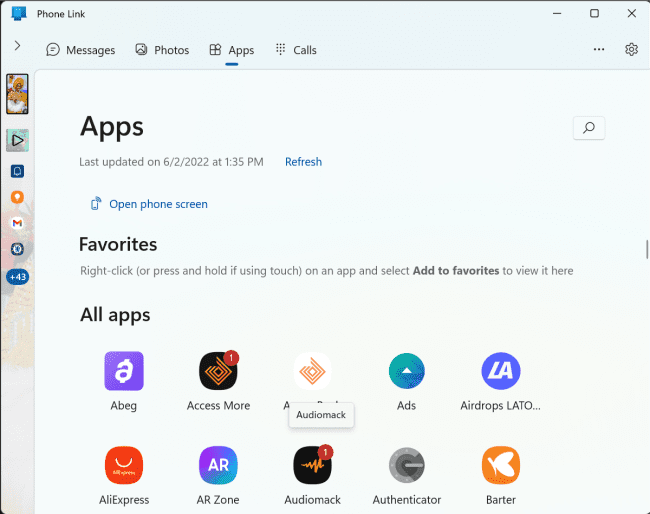
Task: Click the Favorites heading
Action: pyautogui.click(x=118, y=244)
